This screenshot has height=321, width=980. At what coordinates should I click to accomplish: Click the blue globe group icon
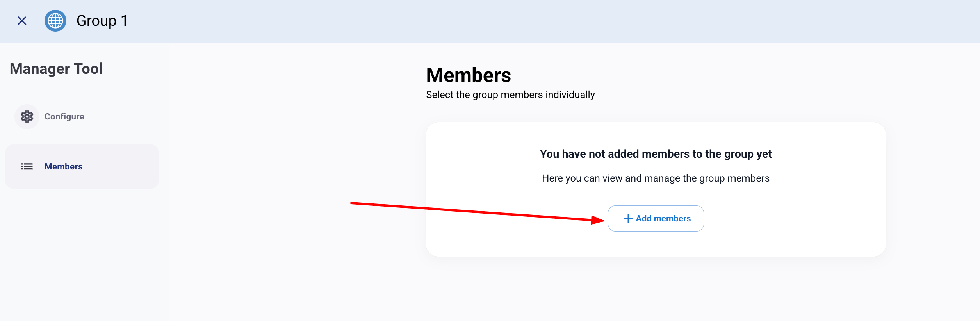55,21
